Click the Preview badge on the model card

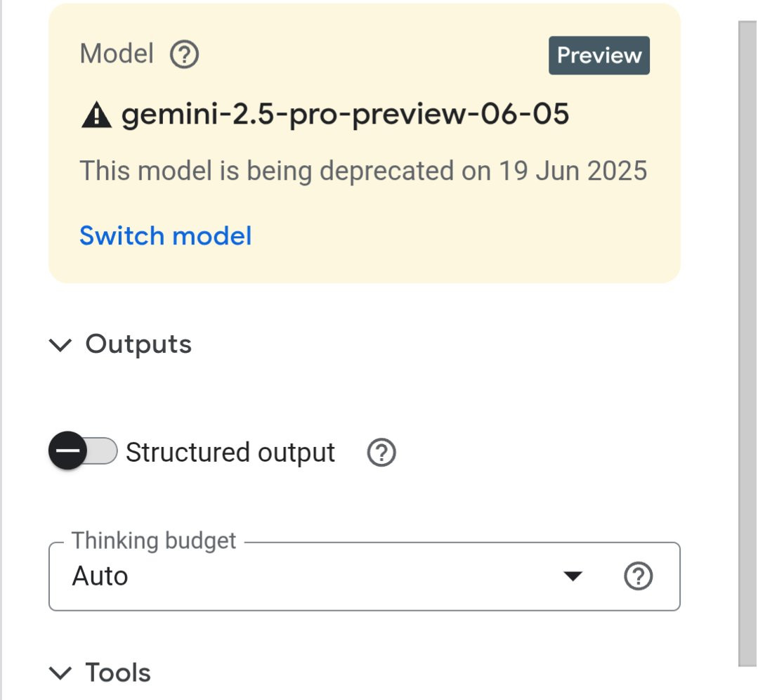[599, 56]
